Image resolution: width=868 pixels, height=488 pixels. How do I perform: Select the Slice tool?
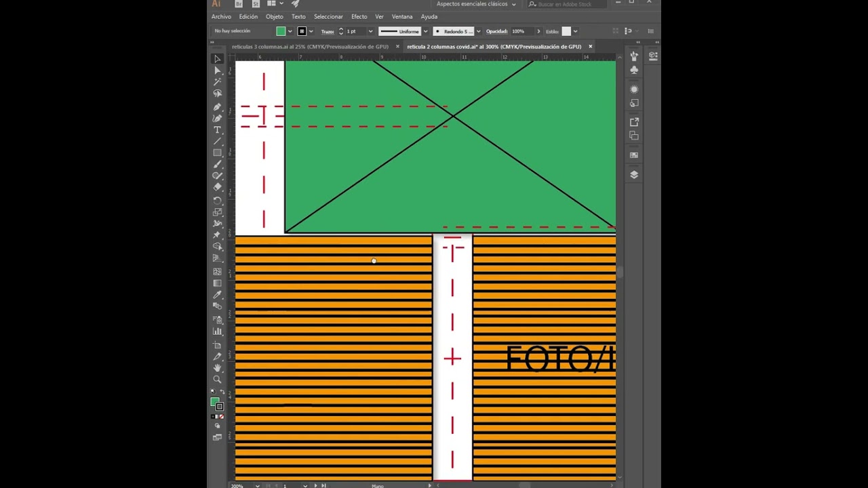(x=217, y=356)
